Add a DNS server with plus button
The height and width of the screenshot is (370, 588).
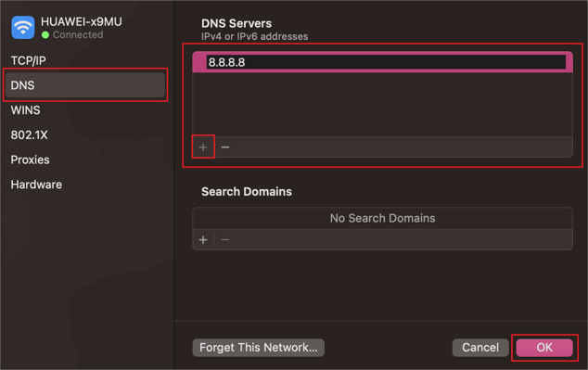point(203,147)
